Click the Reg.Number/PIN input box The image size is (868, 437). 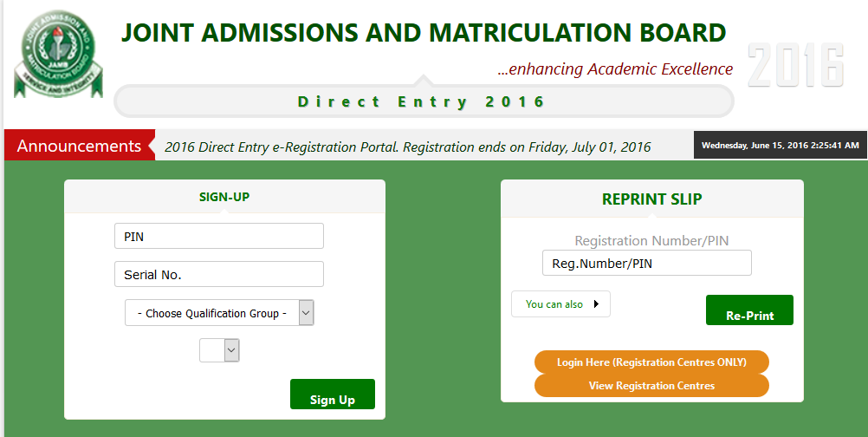(646, 263)
